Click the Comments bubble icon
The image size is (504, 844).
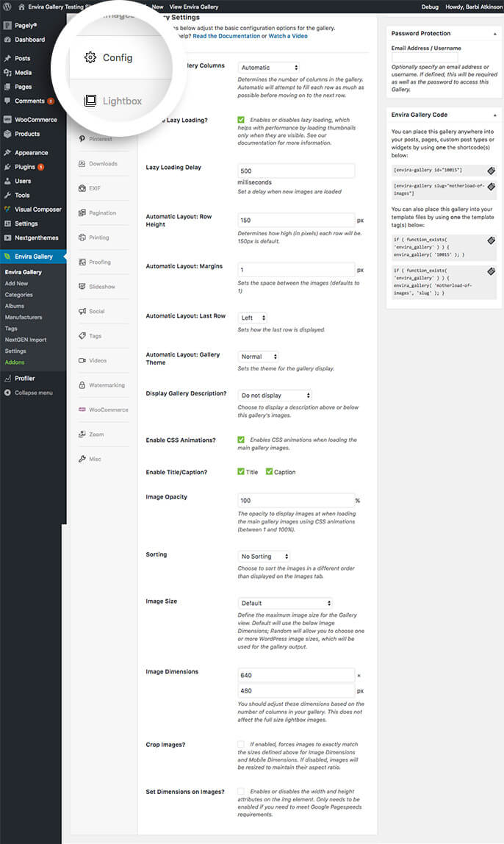click(7, 101)
